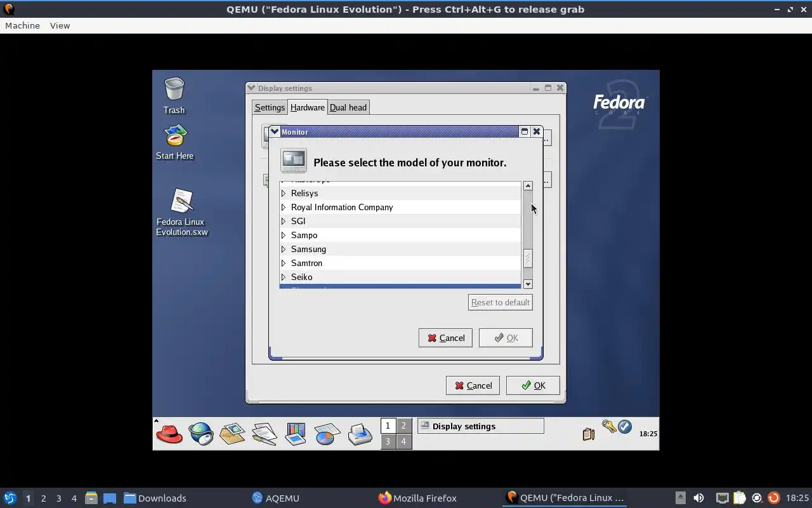Select the Hardware tab
Screen dimensions: 812x508
coord(308,107)
